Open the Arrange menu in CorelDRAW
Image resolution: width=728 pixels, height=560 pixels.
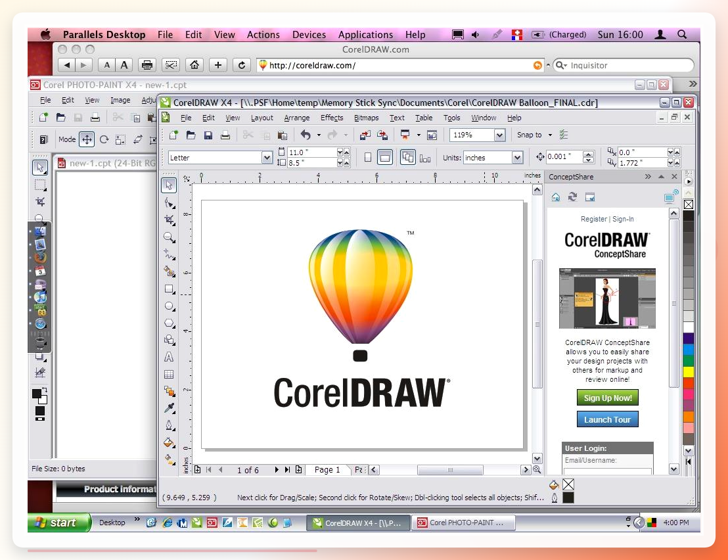point(297,118)
